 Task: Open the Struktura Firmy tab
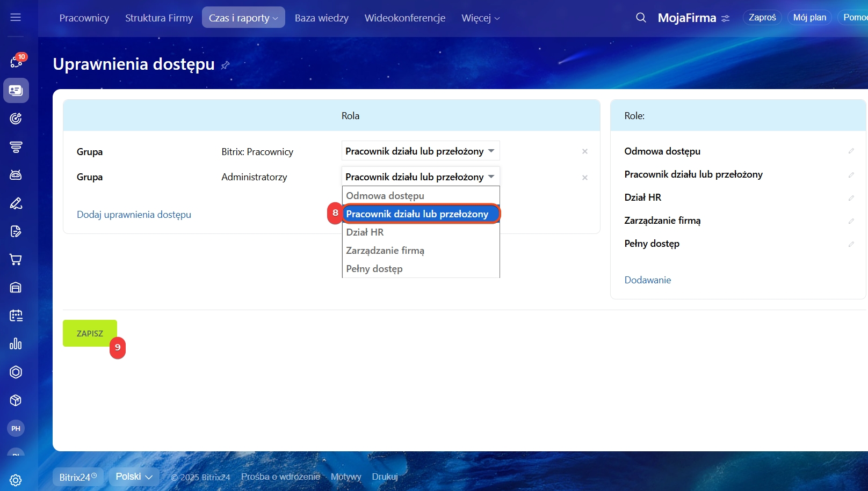(x=158, y=18)
